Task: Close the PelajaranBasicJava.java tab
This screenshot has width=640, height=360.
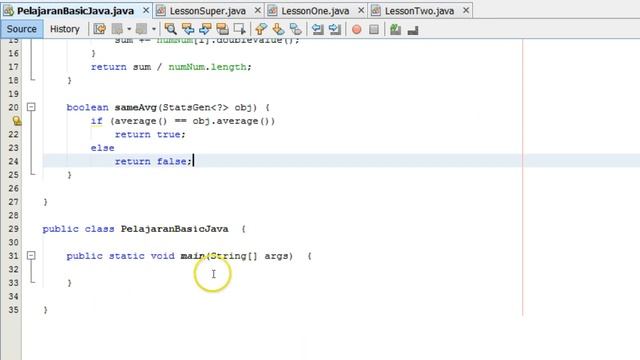Action: 145,10
